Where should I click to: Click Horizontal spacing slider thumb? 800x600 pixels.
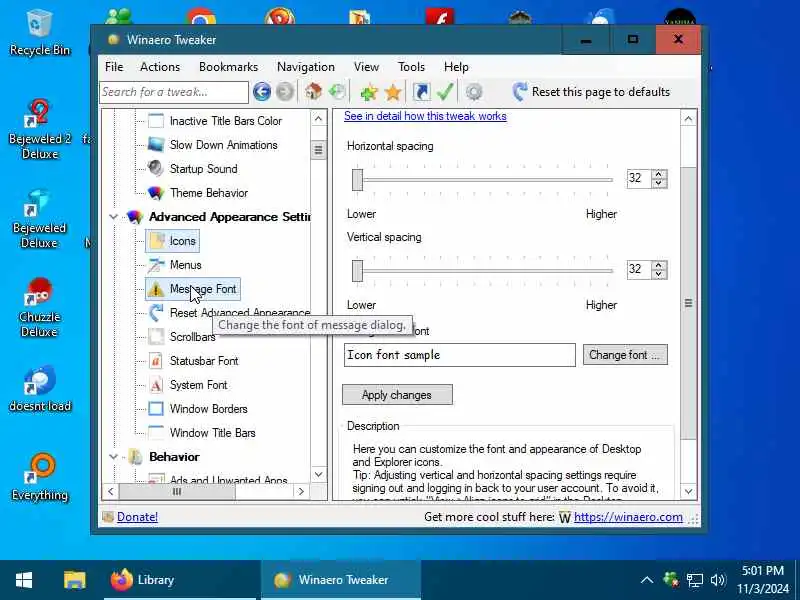click(x=357, y=180)
